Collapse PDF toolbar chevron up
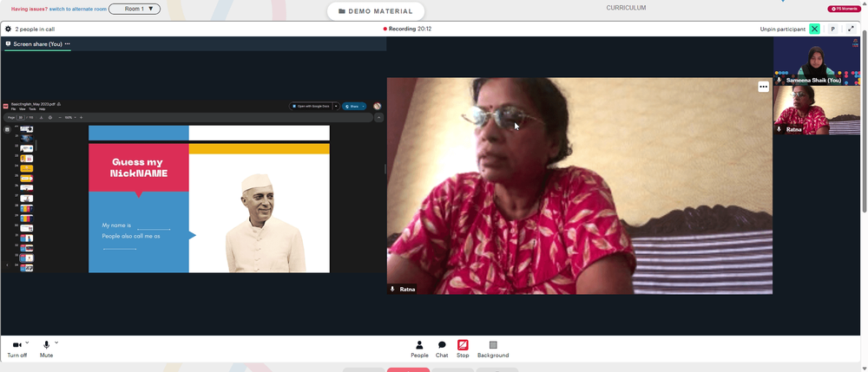This screenshot has width=868, height=372. point(378,118)
